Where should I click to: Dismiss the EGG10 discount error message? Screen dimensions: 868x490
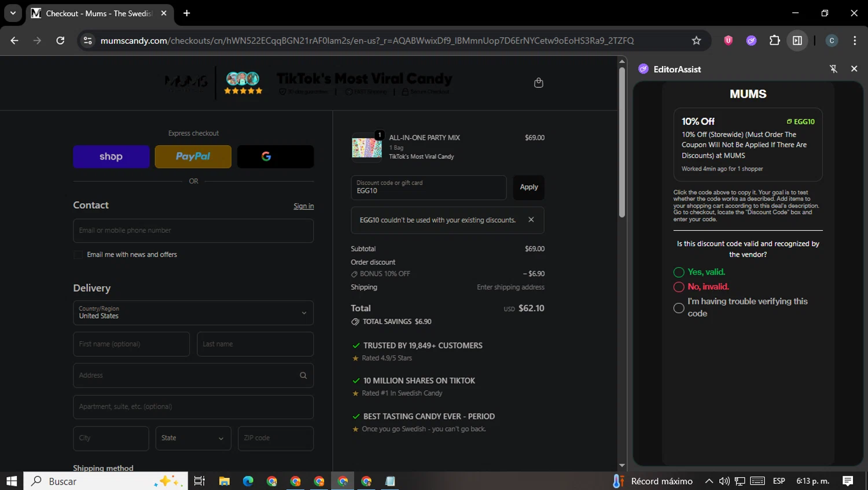tap(531, 220)
